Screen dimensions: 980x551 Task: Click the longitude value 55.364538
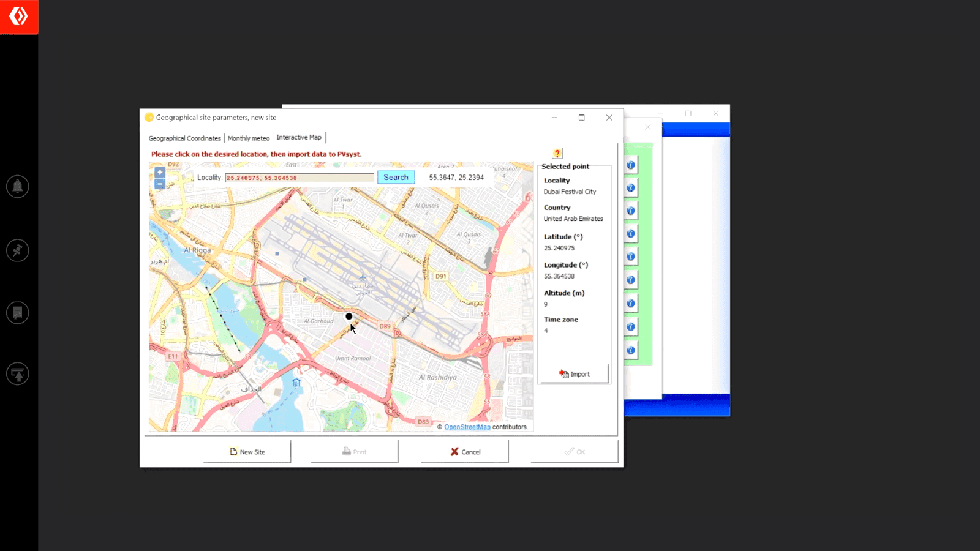(559, 276)
